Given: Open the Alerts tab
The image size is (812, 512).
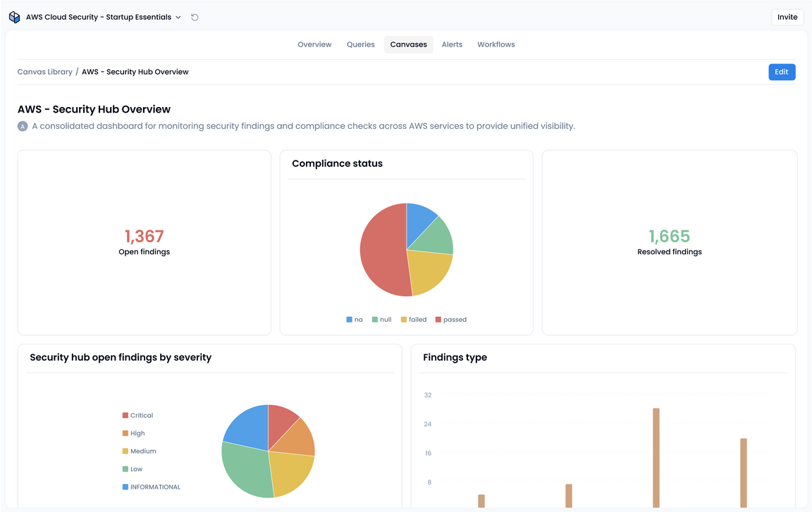Looking at the screenshot, I should click(x=452, y=44).
